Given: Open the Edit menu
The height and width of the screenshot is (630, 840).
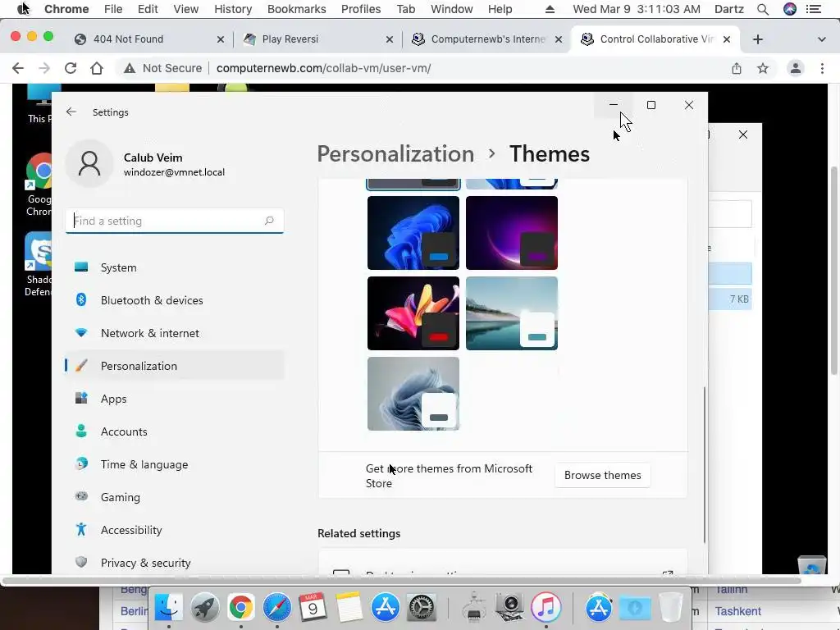Looking at the screenshot, I should (x=148, y=9).
